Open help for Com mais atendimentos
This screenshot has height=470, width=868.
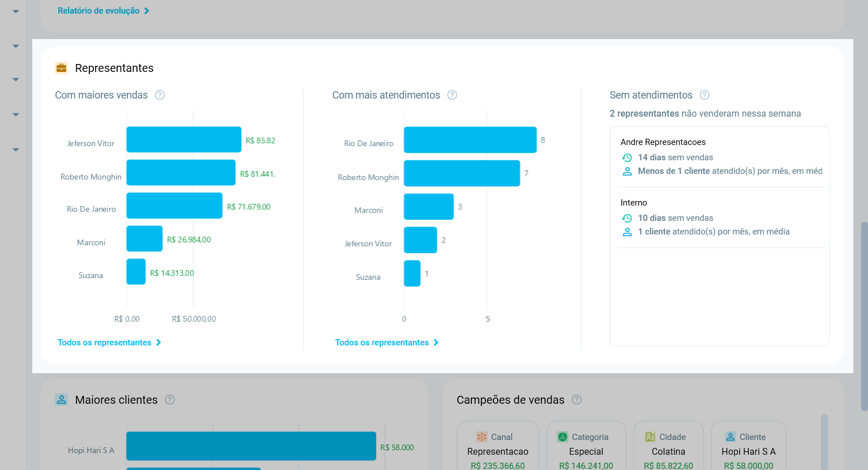coord(452,95)
